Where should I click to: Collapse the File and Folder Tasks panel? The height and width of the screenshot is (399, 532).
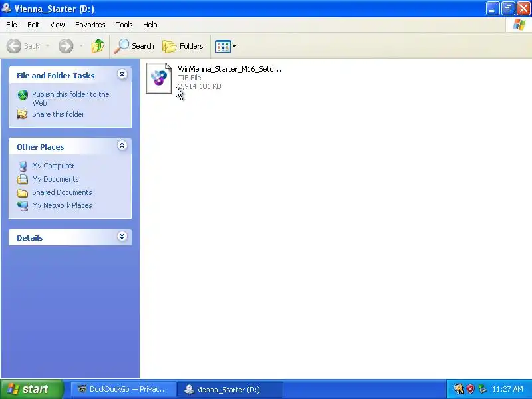(122, 74)
